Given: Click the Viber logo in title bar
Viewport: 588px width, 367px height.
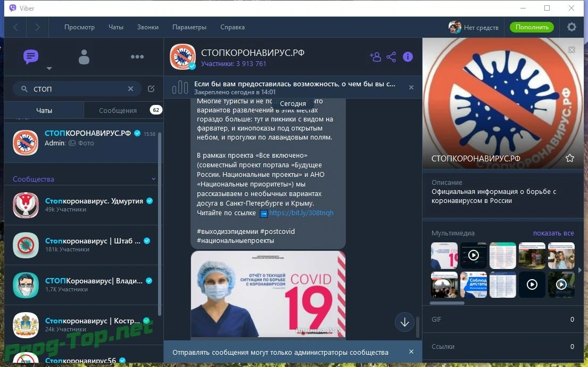Looking at the screenshot, I should (x=13, y=8).
